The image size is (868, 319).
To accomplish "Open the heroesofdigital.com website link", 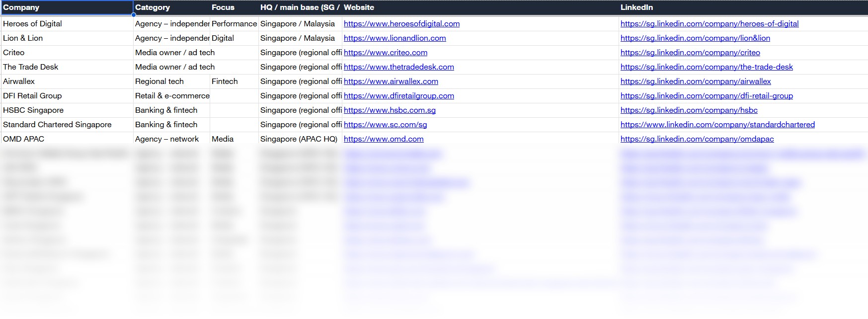I will (x=401, y=24).
